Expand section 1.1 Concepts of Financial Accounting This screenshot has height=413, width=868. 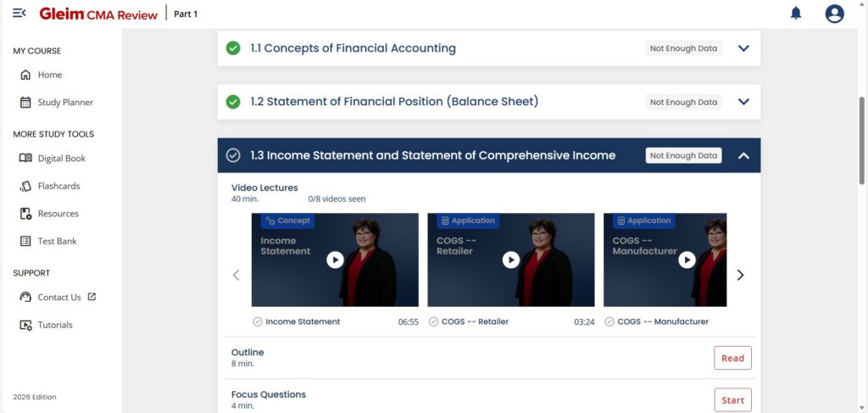tap(743, 48)
